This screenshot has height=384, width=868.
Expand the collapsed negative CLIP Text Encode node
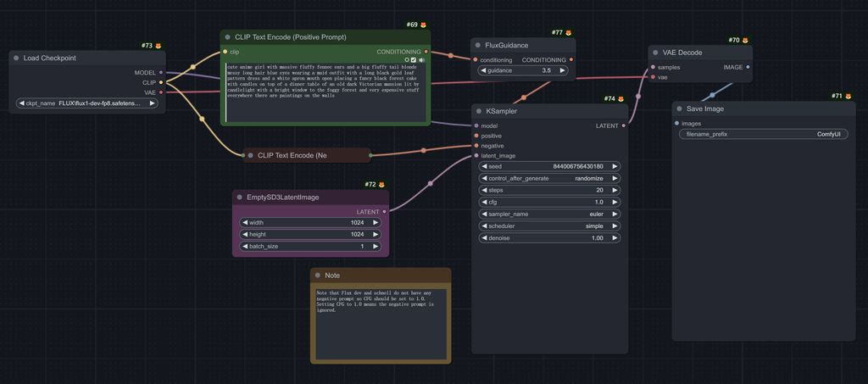[250, 155]
